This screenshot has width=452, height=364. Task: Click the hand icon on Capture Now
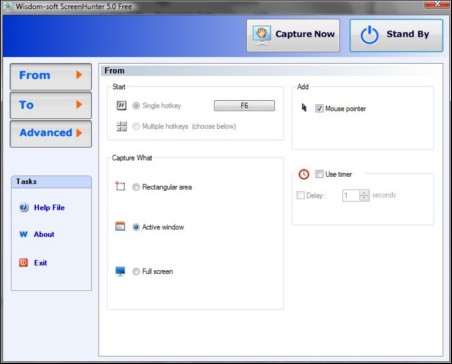pos(262,35)
